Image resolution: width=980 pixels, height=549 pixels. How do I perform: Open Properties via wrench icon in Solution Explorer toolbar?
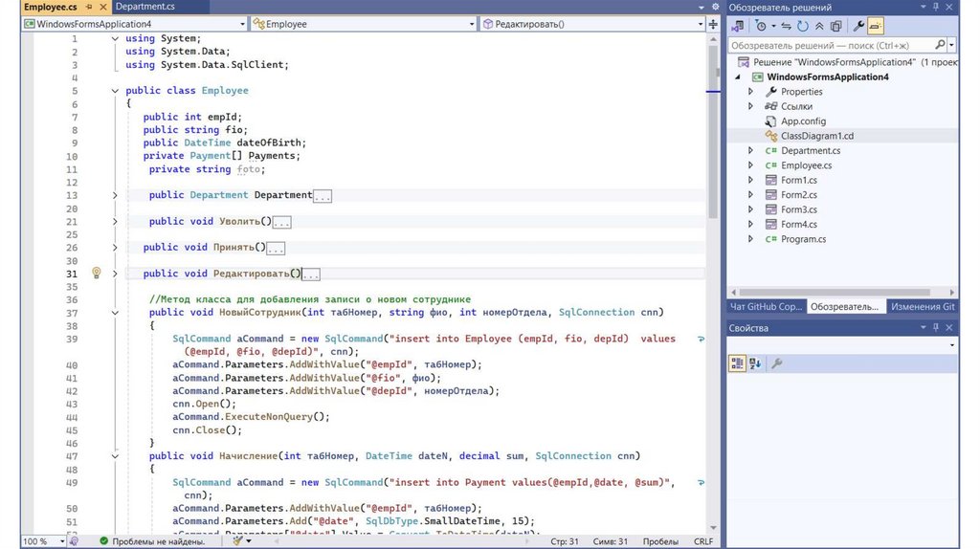click(858, 26)
